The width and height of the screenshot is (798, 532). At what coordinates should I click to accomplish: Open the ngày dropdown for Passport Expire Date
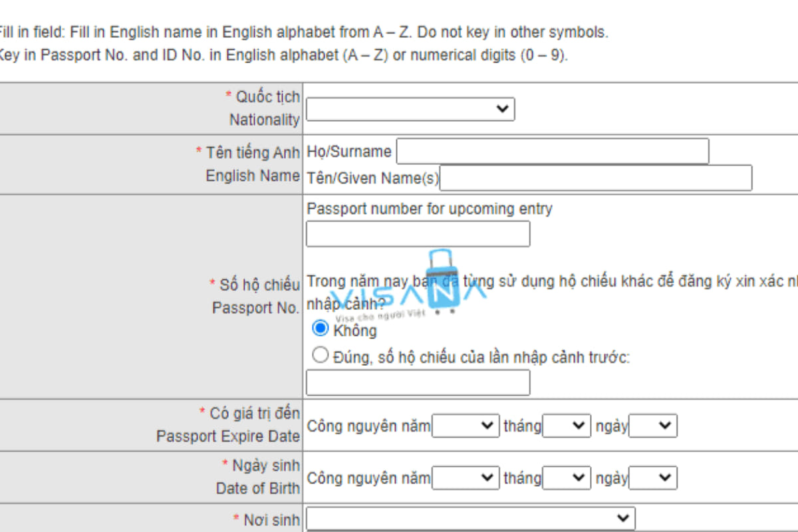pos(654,426)
